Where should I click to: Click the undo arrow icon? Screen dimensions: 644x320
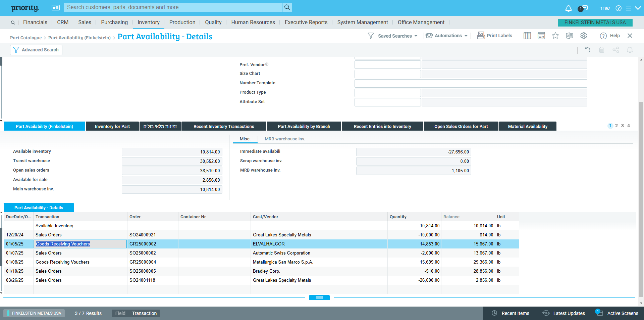coord(587,50)
